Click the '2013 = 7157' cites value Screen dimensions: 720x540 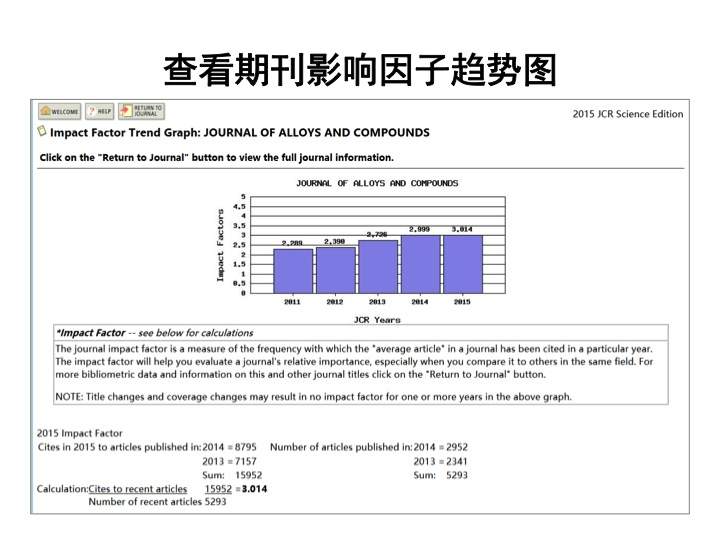click(229, 461)
